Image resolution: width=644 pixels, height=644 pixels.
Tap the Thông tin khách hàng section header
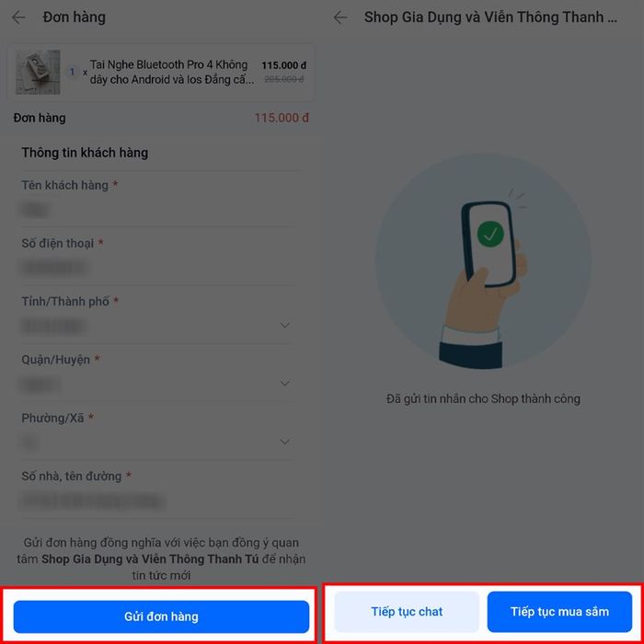[x=85, y=153]
